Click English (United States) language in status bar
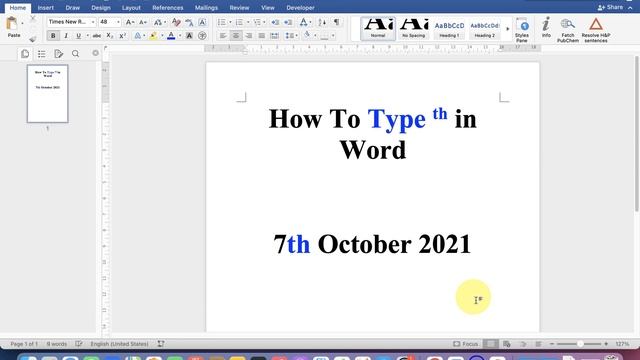This screenshot has width=640, height=360. pos(119,344)
